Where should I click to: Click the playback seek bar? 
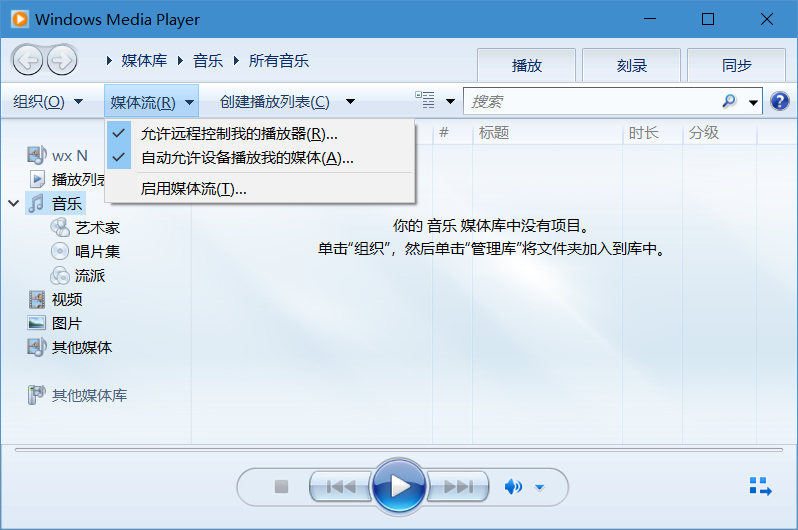398,450
